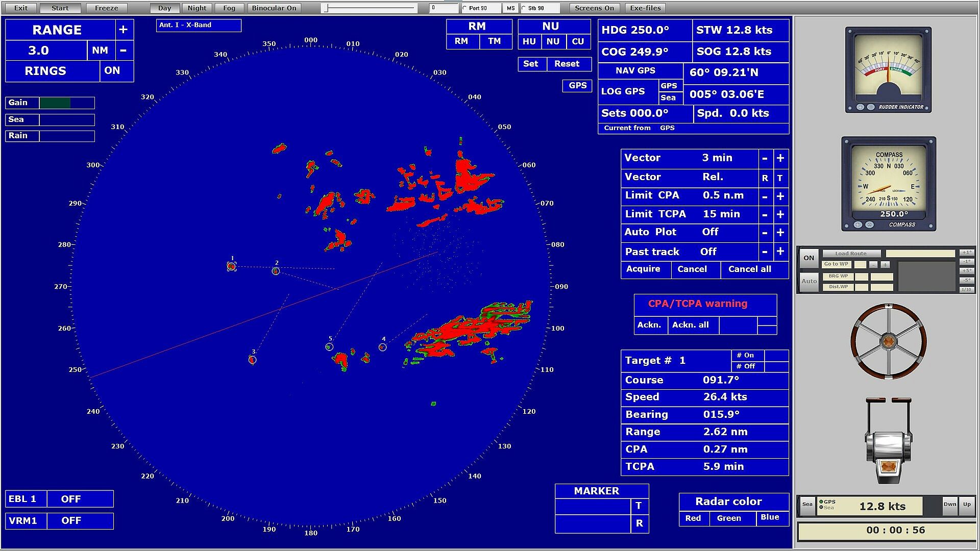Open Exe-files menu in top bar
980x551 pixels.
point(645,8)
